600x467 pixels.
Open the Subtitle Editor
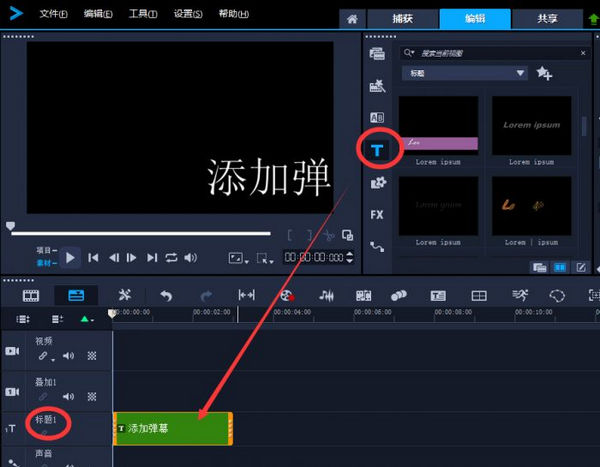coord(438,296)
